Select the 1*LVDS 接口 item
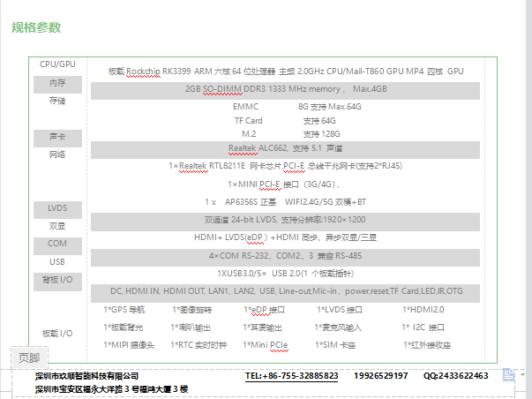The image size is (532, 399). click(340, 310)
